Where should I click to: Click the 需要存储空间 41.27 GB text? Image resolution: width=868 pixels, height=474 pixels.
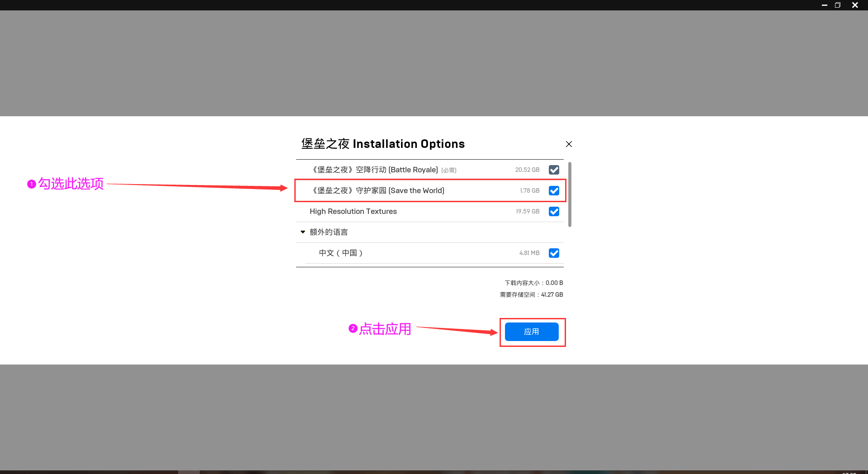click(531, 294)
